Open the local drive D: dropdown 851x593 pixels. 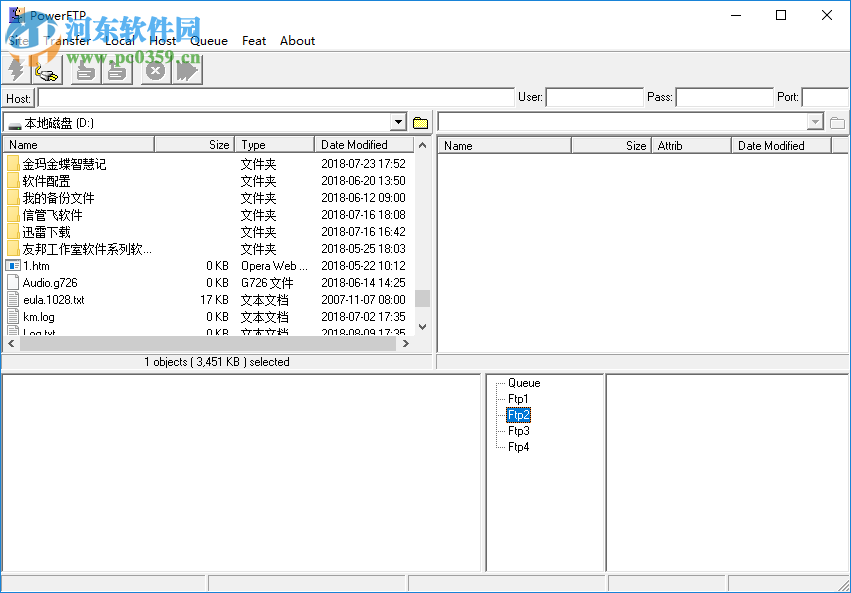coord(396,120)
